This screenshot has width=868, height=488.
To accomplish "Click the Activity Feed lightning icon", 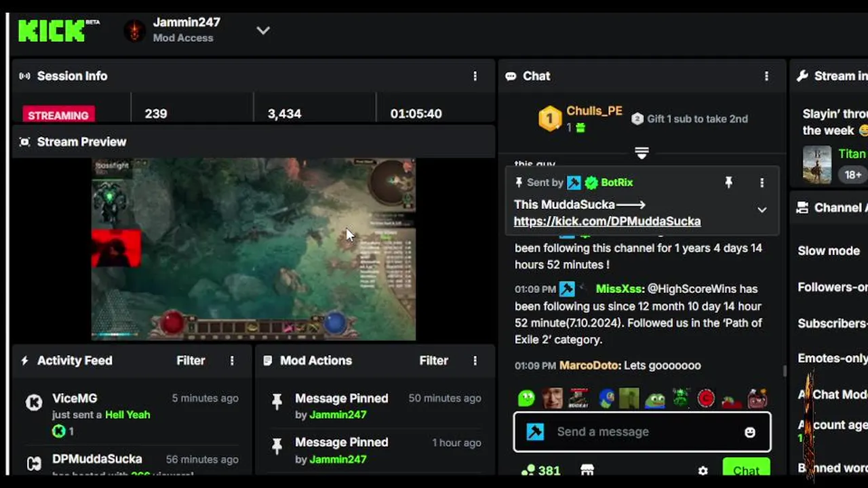I will [25, 361].
